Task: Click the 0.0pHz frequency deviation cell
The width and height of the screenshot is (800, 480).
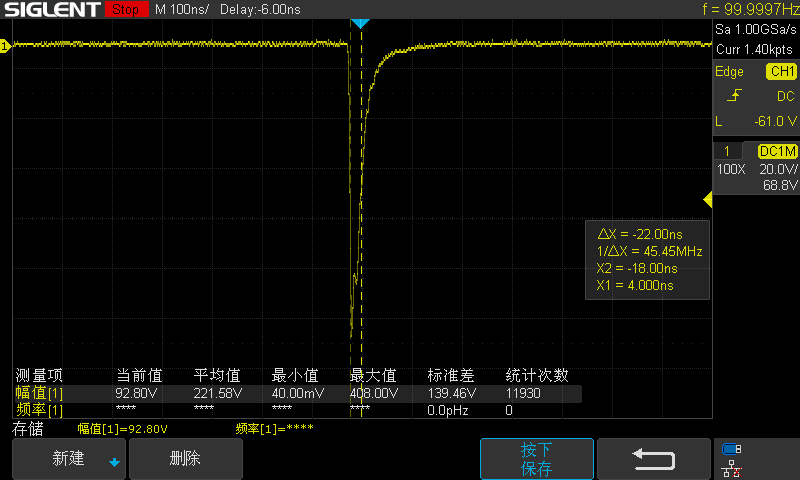Action: (x=447, y=411)
